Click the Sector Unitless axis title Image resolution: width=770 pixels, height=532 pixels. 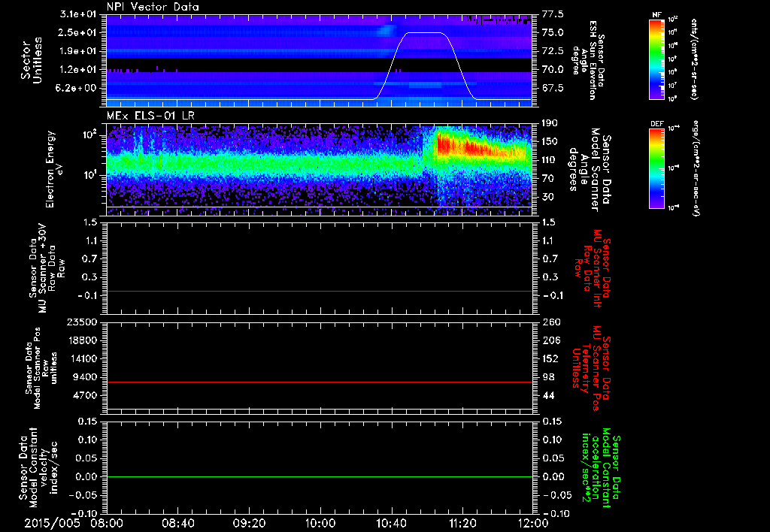coord(32,59)
